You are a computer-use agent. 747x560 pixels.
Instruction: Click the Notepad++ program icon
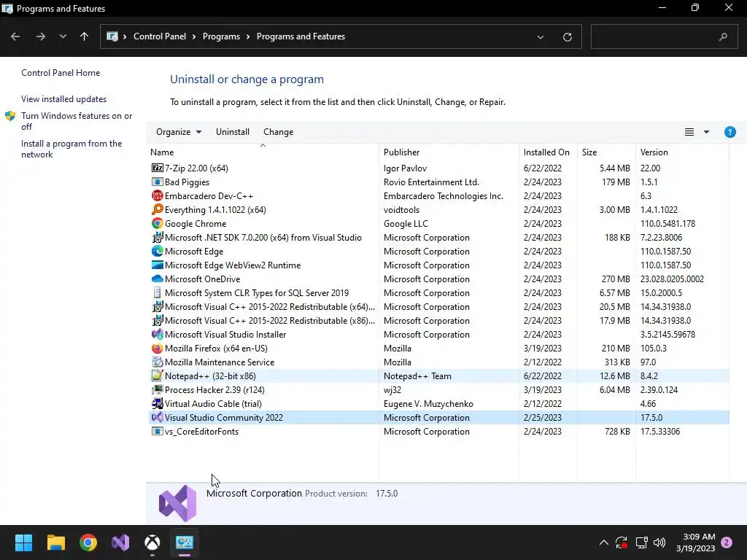coord(157,376)
